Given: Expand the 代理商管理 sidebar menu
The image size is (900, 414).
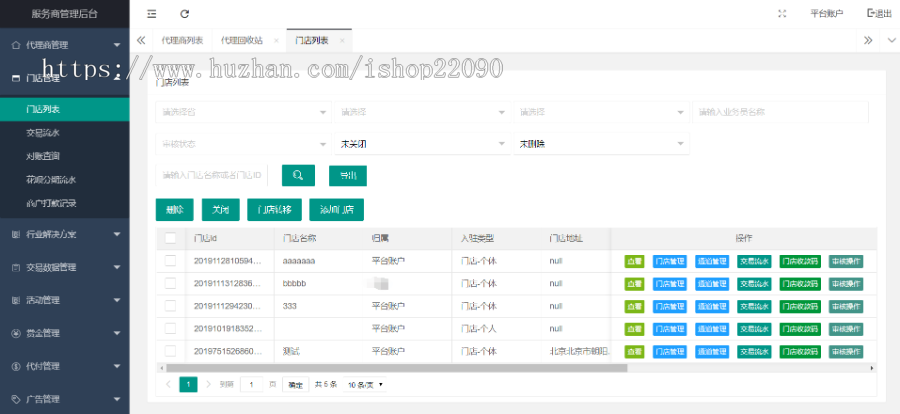Looking at the screenshot, I should point(65,45).
